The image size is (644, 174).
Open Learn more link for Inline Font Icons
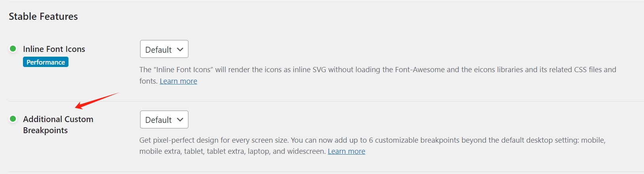click(x=179, y=81)
